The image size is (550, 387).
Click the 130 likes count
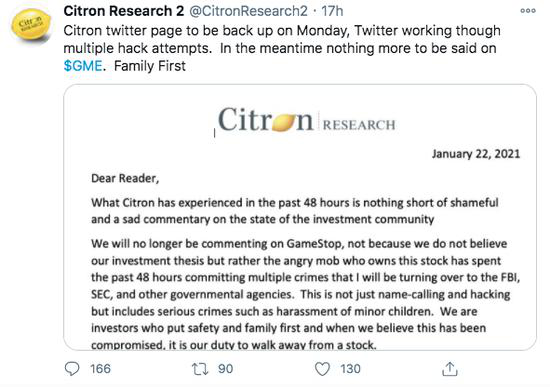(350, 369)
